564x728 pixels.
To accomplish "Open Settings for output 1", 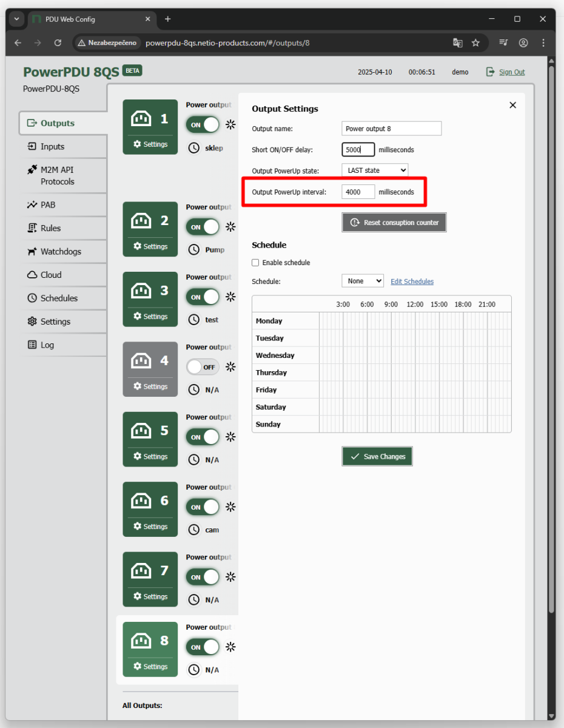I will coord(150,144).
